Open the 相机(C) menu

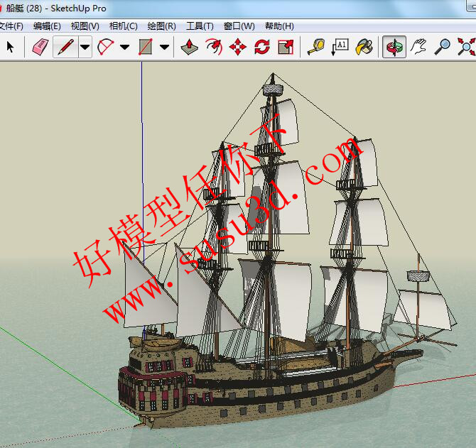click(123, 26)
